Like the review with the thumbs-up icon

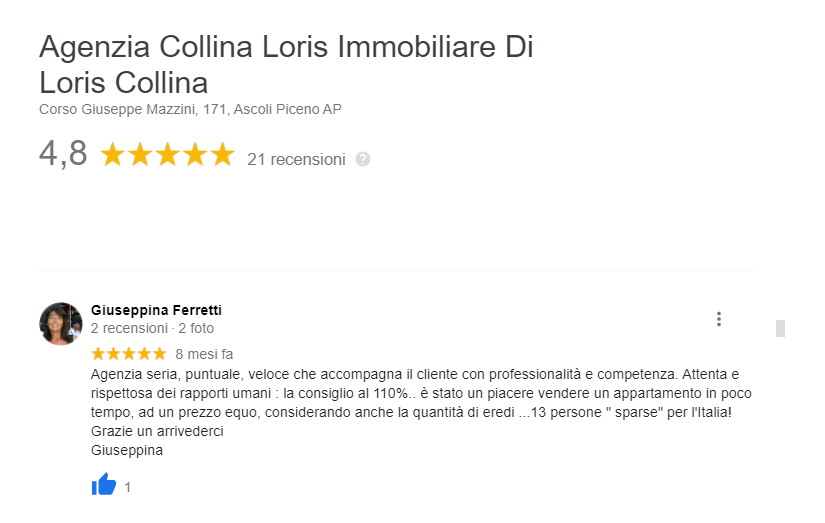[x=104, y=484]
